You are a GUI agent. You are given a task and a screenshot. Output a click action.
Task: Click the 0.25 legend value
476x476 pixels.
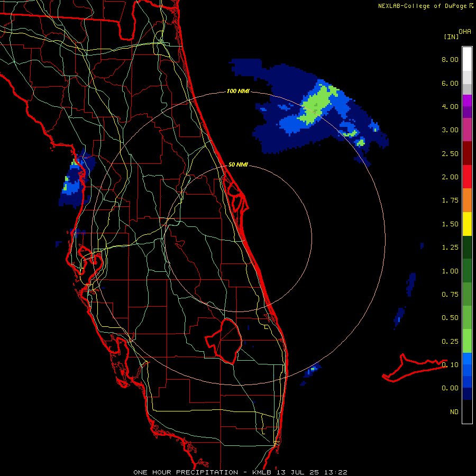(x=450, y=342)
